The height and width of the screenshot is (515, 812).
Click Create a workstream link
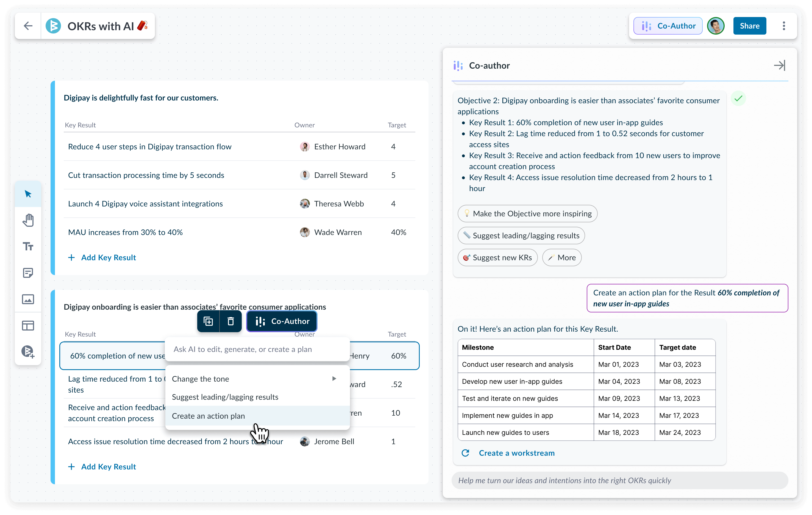point(516,453)
